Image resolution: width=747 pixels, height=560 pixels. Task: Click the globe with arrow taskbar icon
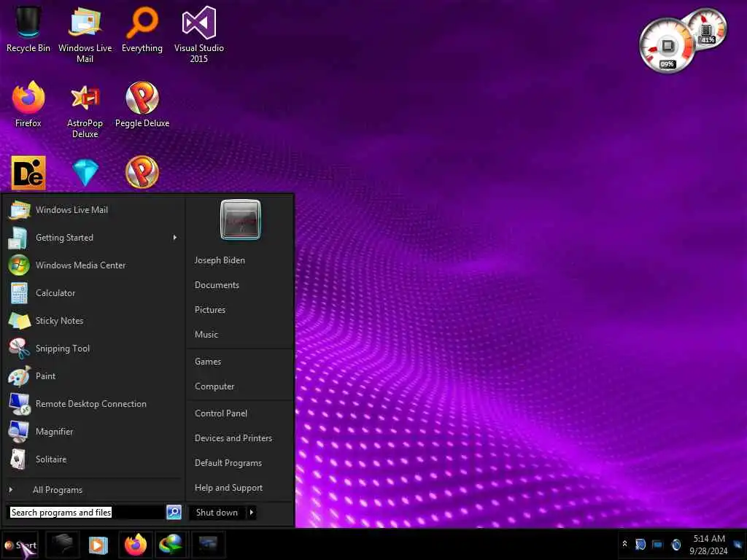(x=171, y=544)
